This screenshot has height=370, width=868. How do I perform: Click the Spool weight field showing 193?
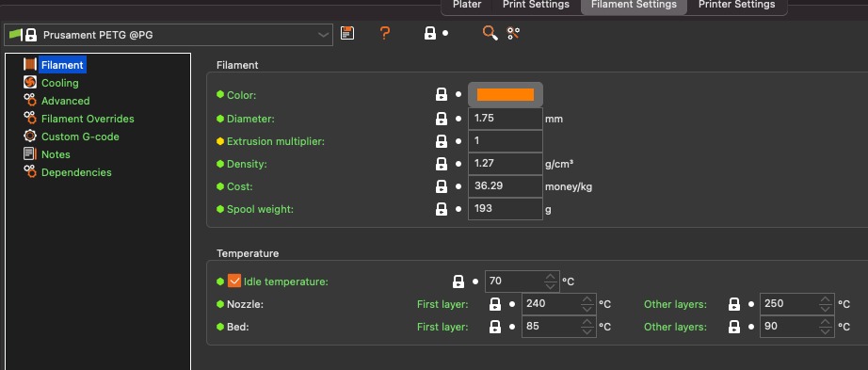click(x=506, y=209)
